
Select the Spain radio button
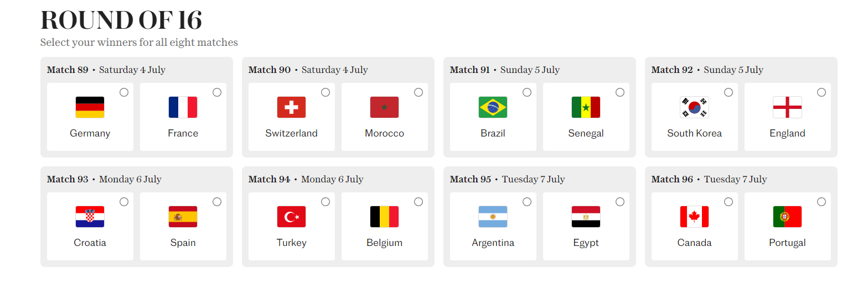217,202
